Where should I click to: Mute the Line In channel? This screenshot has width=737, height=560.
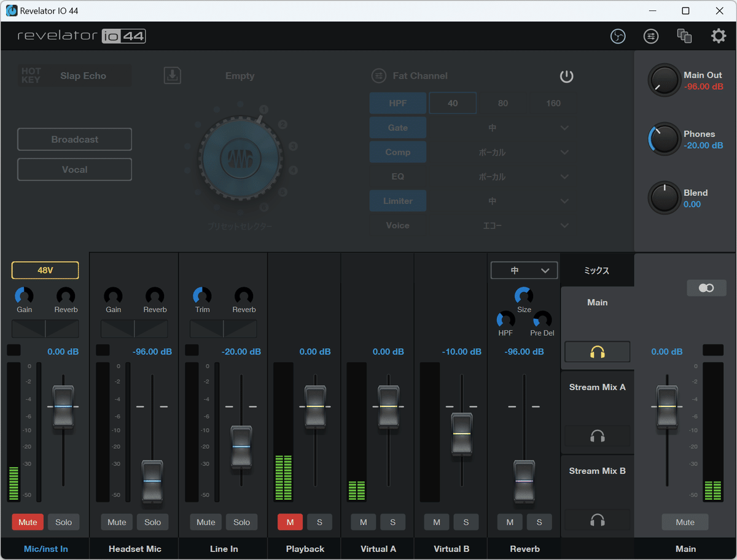click(206, 522)
